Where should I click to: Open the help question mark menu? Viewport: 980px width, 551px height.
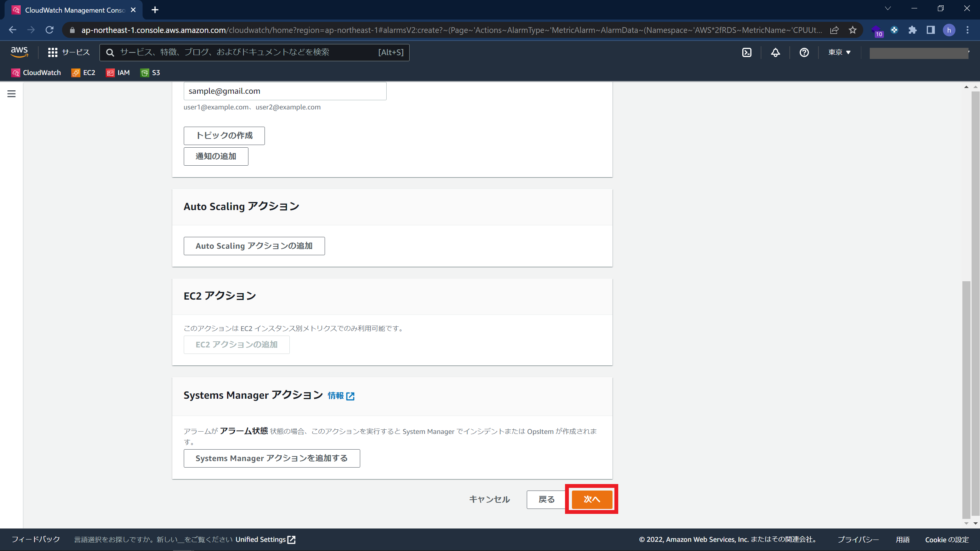click(804, 52)
